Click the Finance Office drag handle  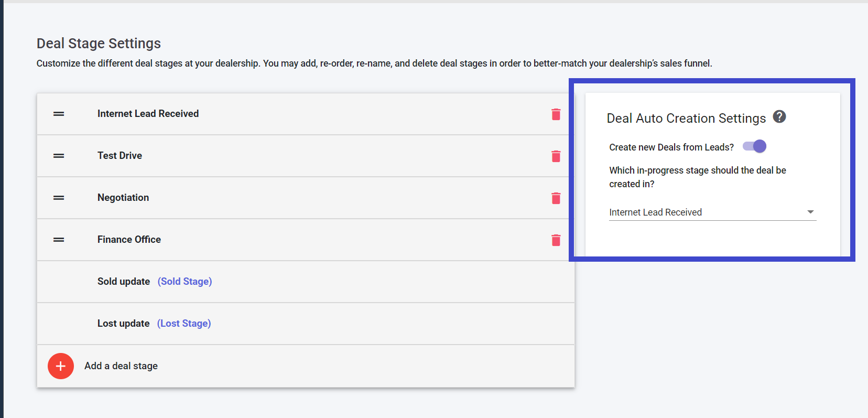59,240
